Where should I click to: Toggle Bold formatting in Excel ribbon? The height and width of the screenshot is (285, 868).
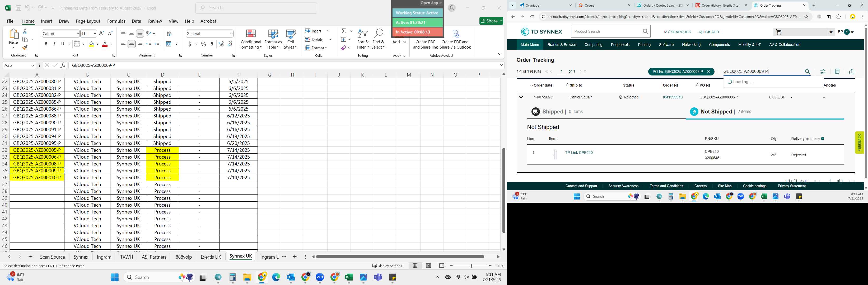(46, 44)
